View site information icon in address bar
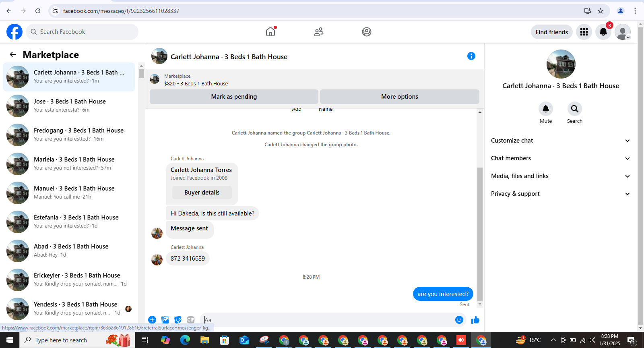 pyautogui.click(x=55, y=11)
